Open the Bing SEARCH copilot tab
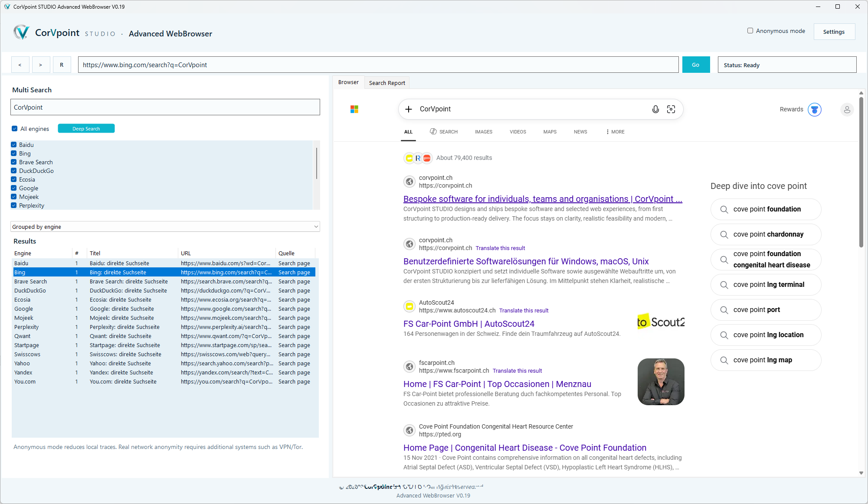Screen dimensions: 868x504 [444, 132]
